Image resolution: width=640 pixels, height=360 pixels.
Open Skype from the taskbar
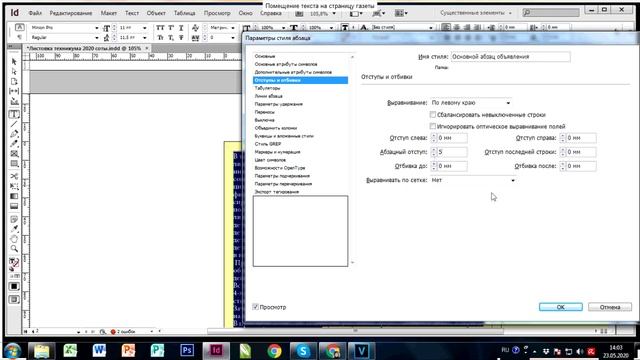pyautogui.click(x=303, y=351)
